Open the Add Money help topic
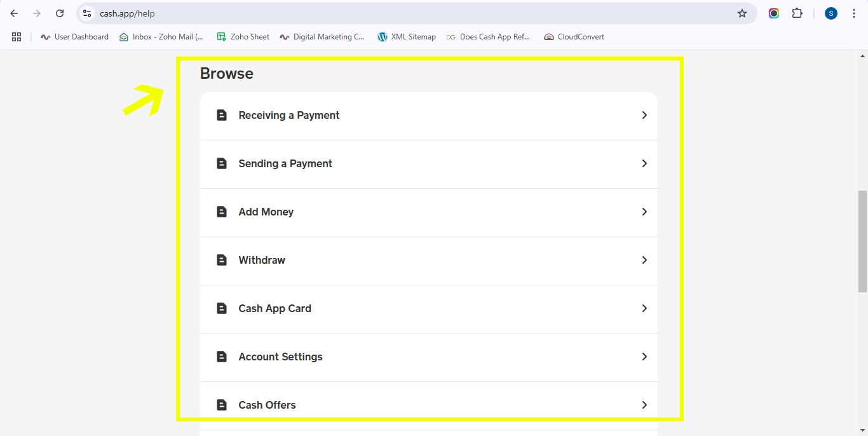Viewport: 868px width, 436px height. pyautogui.click(x=428, y=213)
